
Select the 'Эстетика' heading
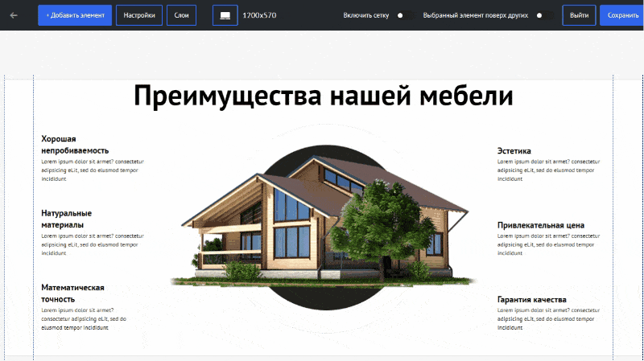[514, 150]
